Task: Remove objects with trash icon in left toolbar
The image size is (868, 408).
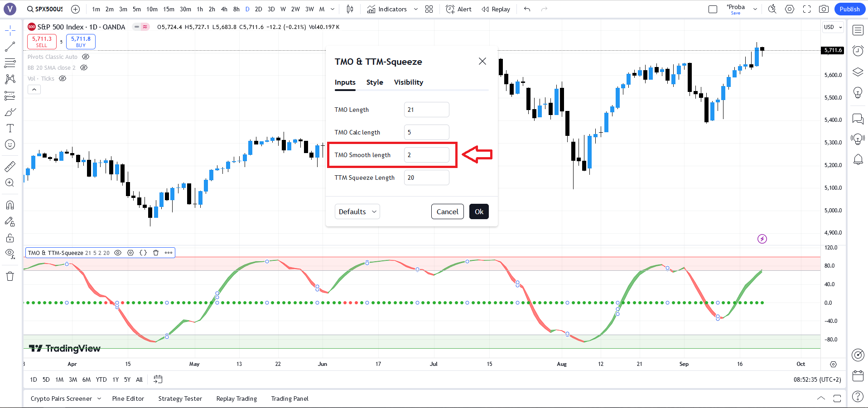Action: [10, 276]
